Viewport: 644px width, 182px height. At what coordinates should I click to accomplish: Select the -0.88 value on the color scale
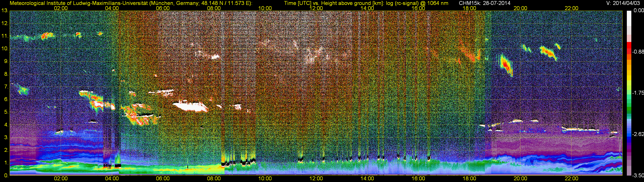[x=638, y=52]
